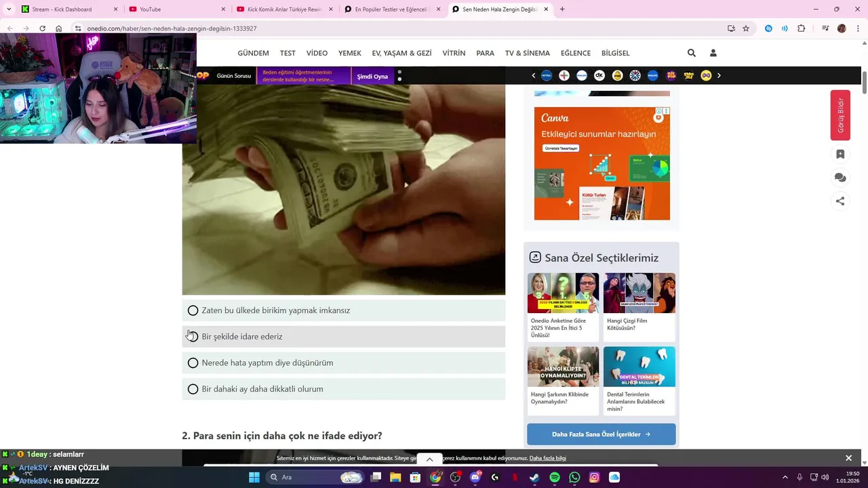Image resolution: width=868 pixels, height=488 pixels.
Task: Open the TV & SİNEMA menu
Action: pyautogui.click(x=527, y=53)
